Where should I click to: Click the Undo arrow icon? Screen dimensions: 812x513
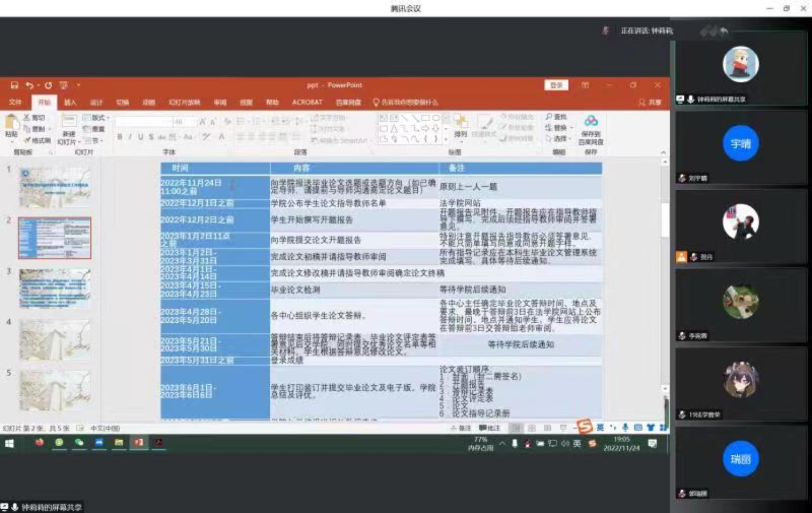coord(29,85)
